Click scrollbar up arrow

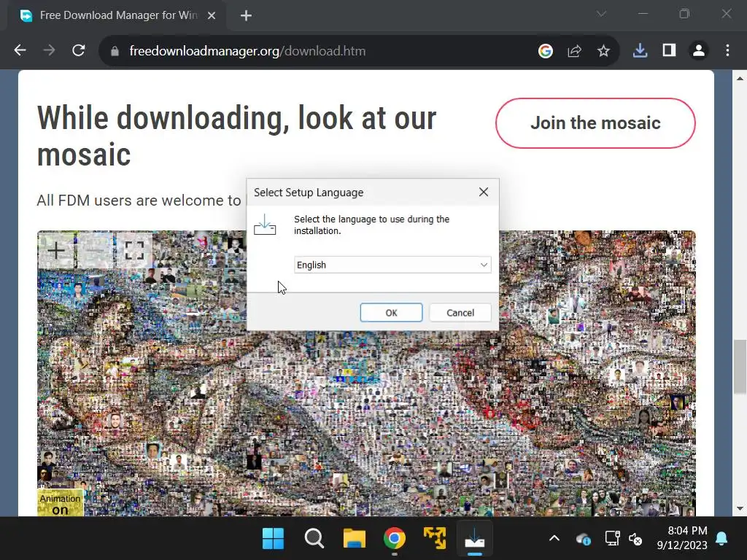(x=740, y=78)
